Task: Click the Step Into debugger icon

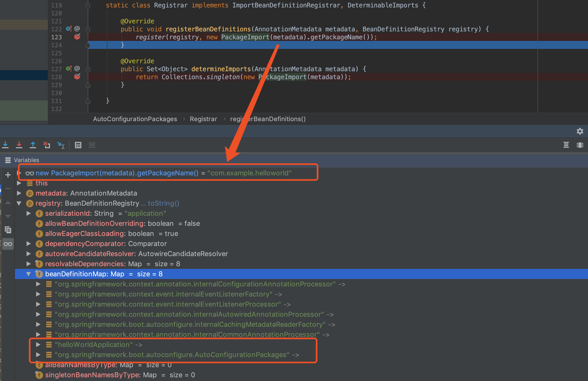Action: click(x=5, y=145)
